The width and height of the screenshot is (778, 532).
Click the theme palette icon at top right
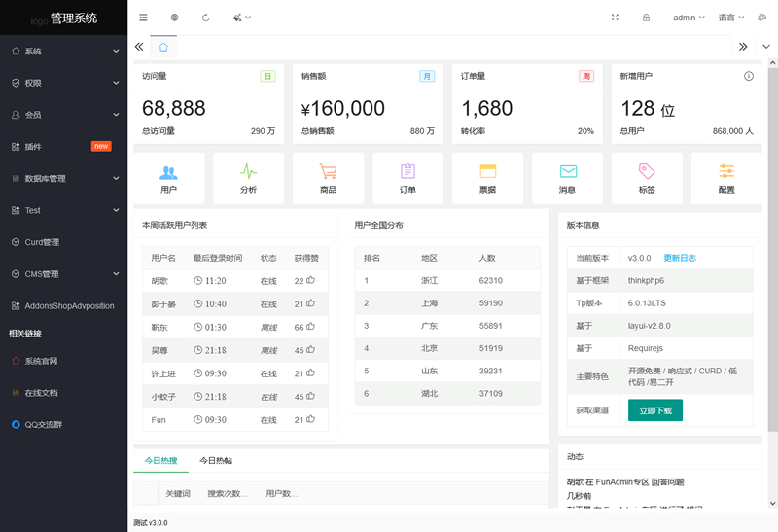(x=762, y=18)
